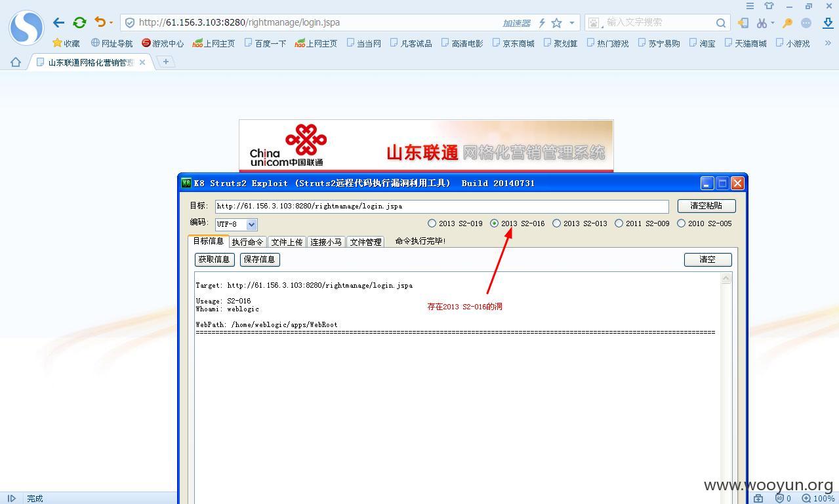Select the 2011 S2-009 radio option
The image size is (839, 504).
pyautogui.click(x=619, y=223)
